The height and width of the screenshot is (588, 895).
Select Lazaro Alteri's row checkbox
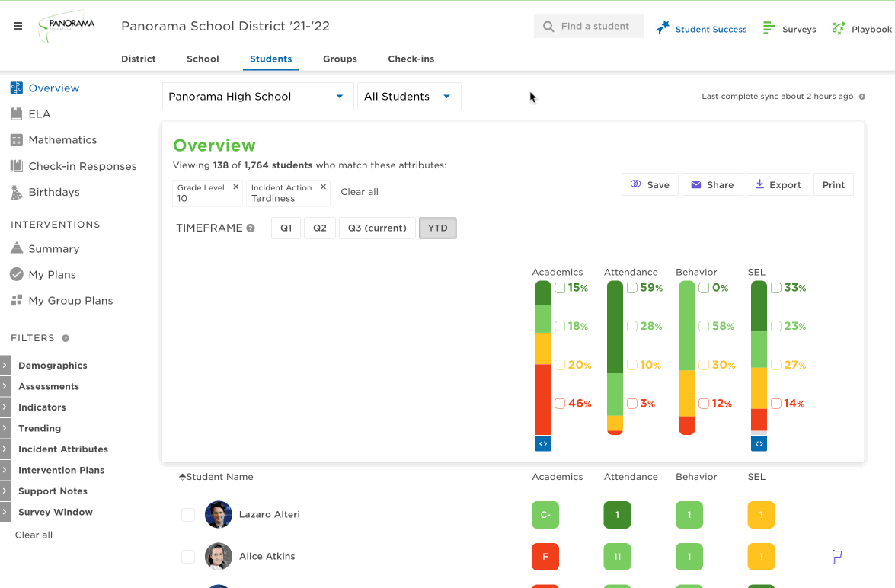pyautogui.click(x=188, y=515)
